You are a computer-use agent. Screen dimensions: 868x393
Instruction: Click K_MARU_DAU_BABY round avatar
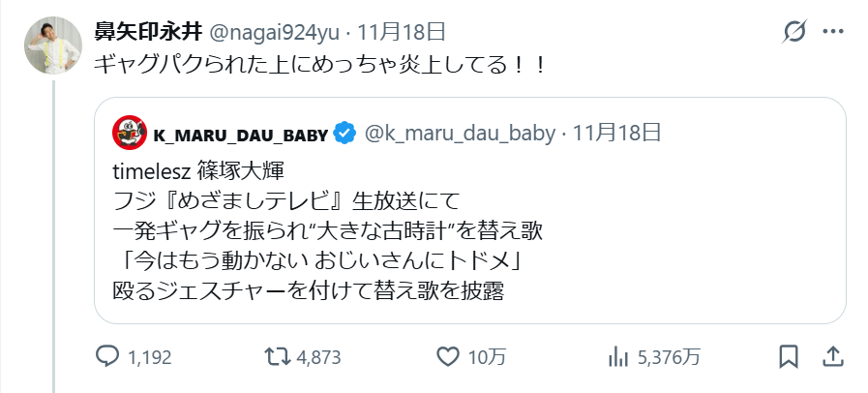[130, 133]
